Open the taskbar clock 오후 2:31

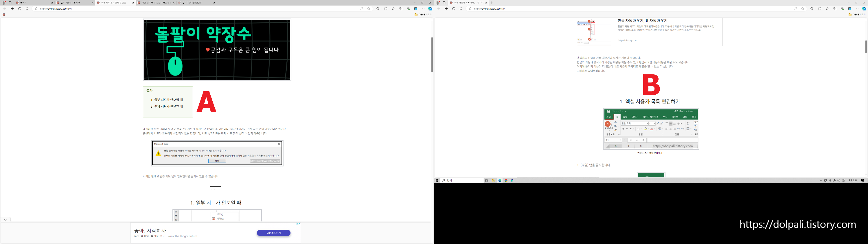click(x=852, y=181)
